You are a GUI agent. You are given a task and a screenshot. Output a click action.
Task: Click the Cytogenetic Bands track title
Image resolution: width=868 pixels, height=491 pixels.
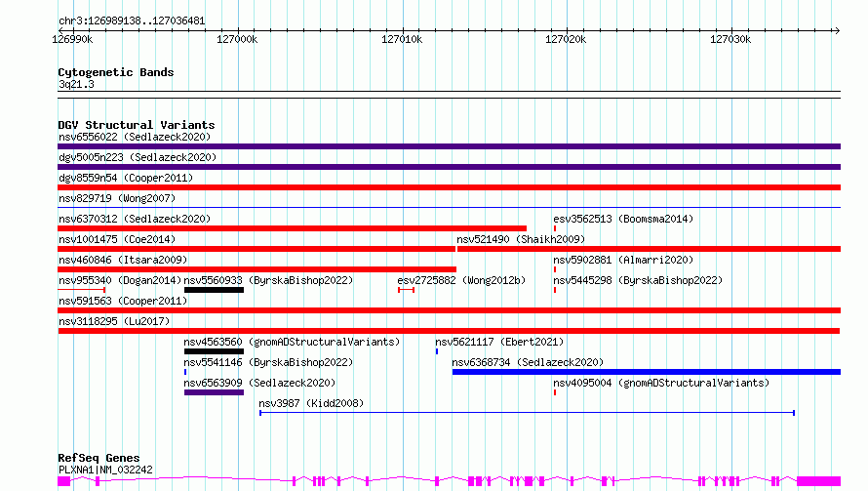[116, 72]
